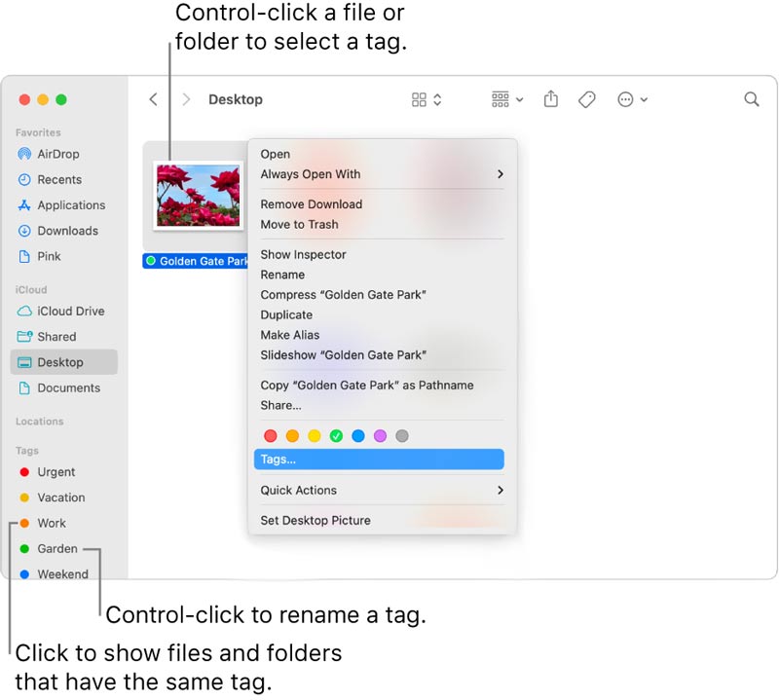This screenshot has width=779, height=700.
Task: Open the Group By dropdown in toolbar
Action: click(x=507, y=99)
